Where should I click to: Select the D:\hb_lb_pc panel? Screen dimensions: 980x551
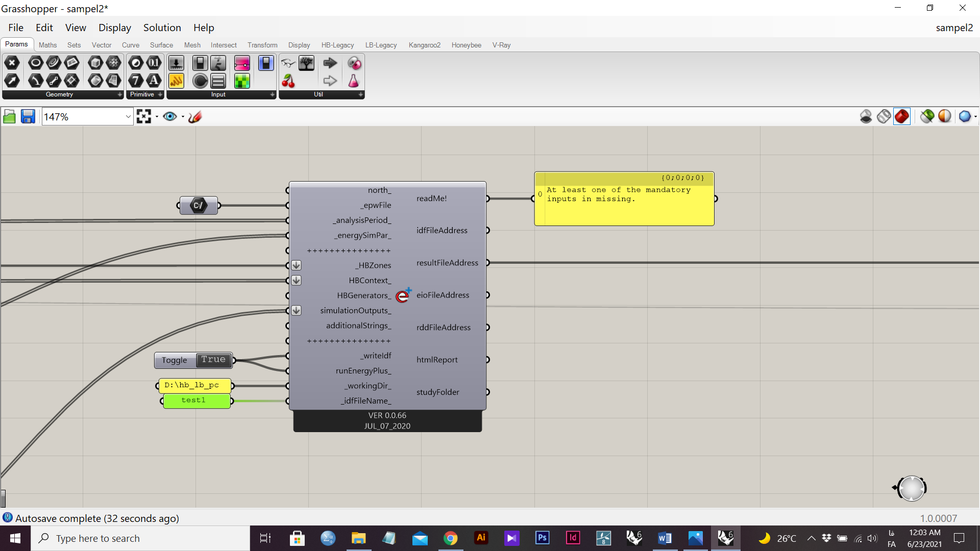194,386
